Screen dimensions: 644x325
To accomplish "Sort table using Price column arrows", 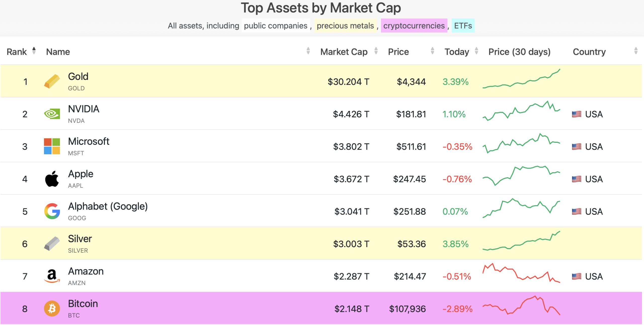I will pyautogui.click(x=432, y=51).
